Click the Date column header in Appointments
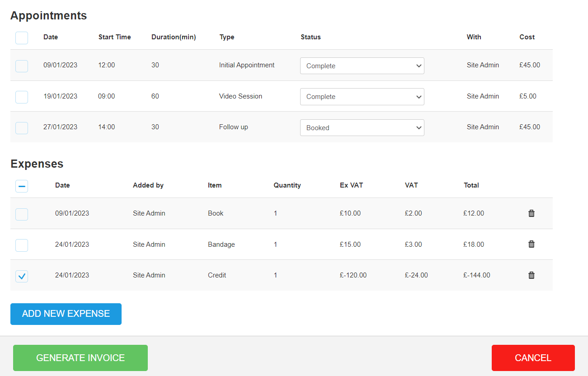The width and height of the screenshot is (588, 376). pyautogui.click(x=51, y=37)
